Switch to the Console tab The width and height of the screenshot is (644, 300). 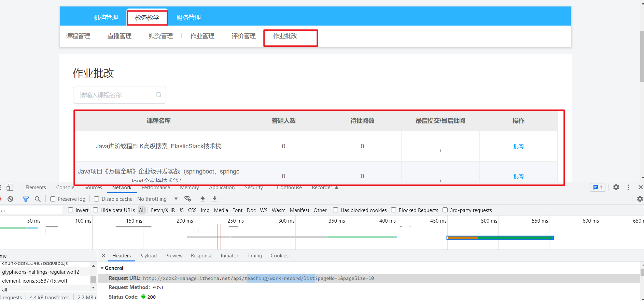pos(65,187)
